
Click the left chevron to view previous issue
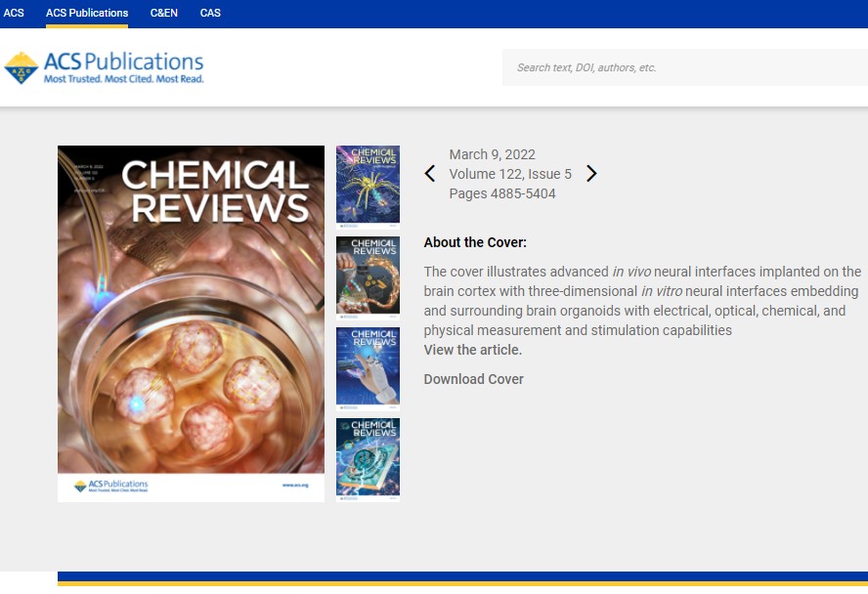click(430, 173)
